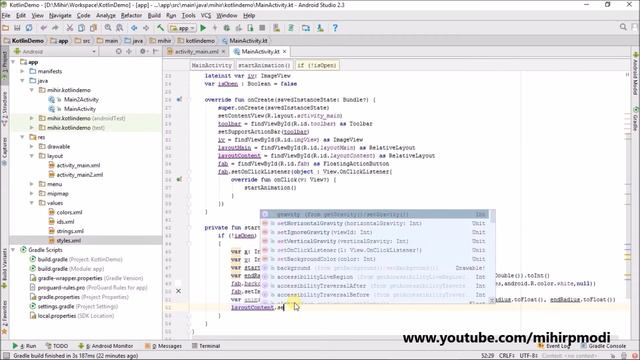640x360 pixels.
Task: Open the Messages tool window
Action: pos(163,346)
